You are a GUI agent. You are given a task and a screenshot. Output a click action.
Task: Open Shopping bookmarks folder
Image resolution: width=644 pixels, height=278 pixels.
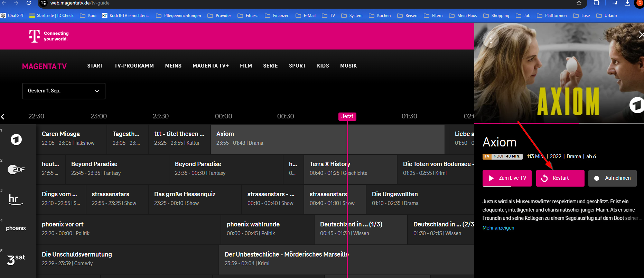tap(496, 16)
